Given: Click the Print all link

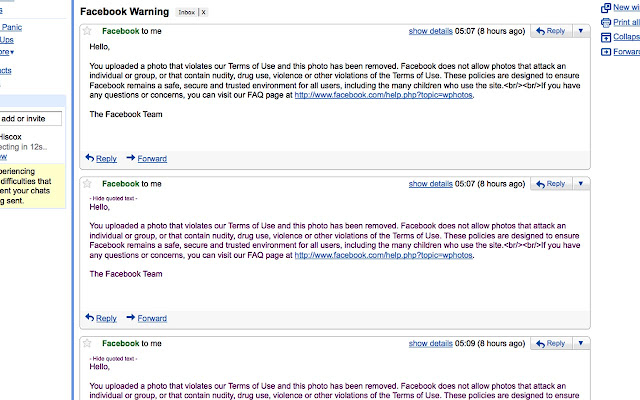Looking at the screenshot, I should click(627, 22).
